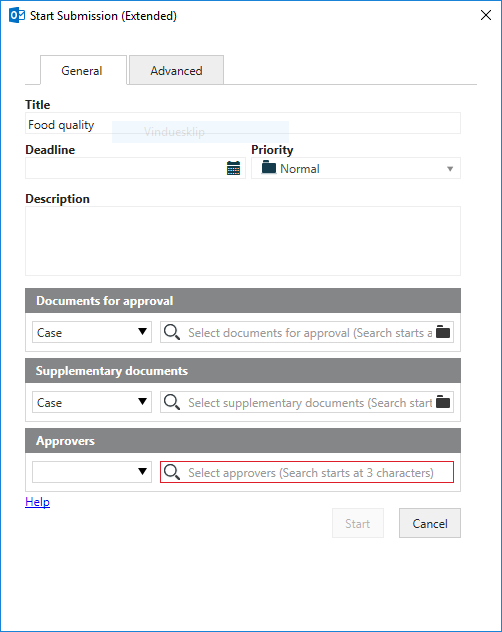Click the magnifier icon in Supplementary documents search
Viewport: 502px width, 632px height.
tap(172, 402)
